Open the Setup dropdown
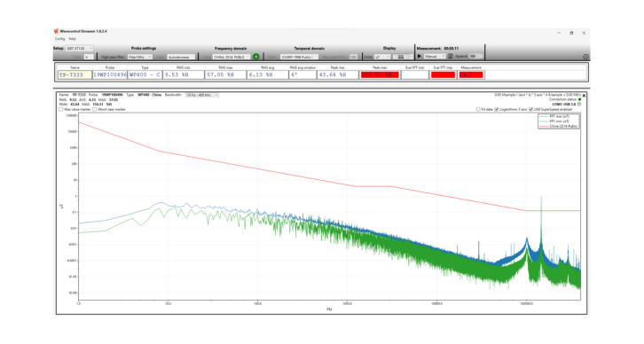Screen dimensions: 644x344 [x=79, y=49]
